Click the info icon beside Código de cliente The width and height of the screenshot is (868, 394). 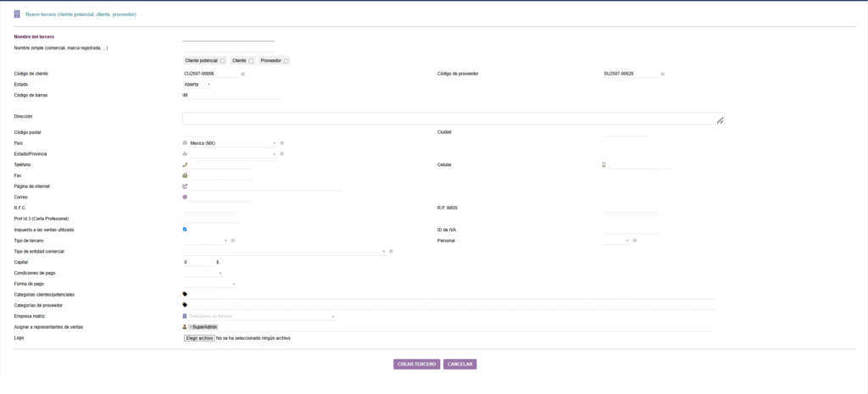click(242, 75)
